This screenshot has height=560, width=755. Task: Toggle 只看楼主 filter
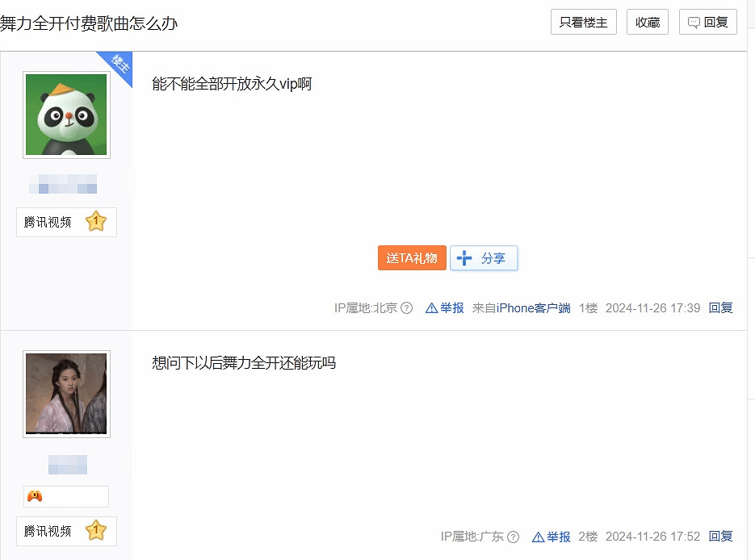(x=584, y=23)
